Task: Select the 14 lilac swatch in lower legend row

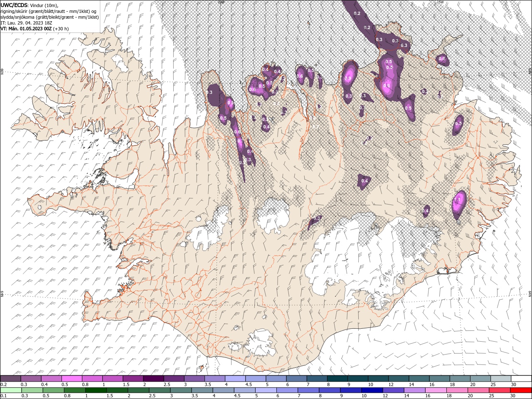Action: [x=414, y=390]
